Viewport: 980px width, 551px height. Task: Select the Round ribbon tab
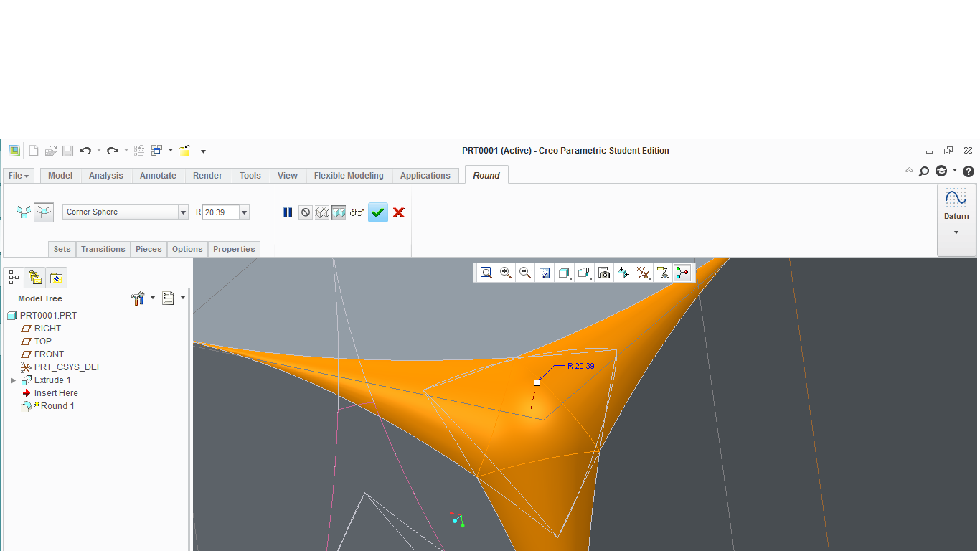pyautogui.click(x=486, y=176)
